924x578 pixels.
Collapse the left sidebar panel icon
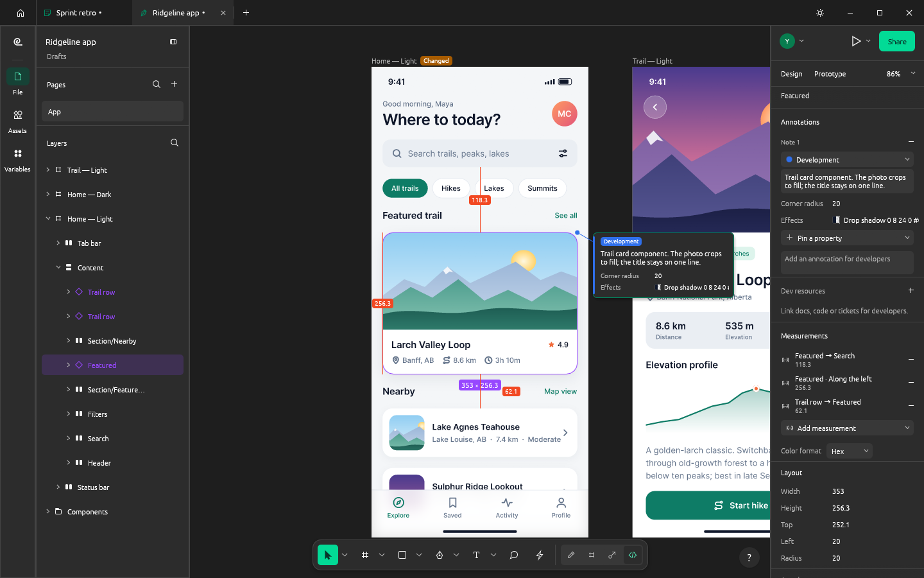click(x=173, y=42)
